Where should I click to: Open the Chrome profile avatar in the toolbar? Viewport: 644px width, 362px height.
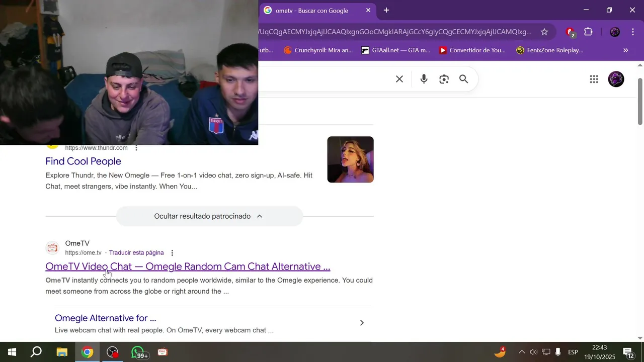coord(615,32)
